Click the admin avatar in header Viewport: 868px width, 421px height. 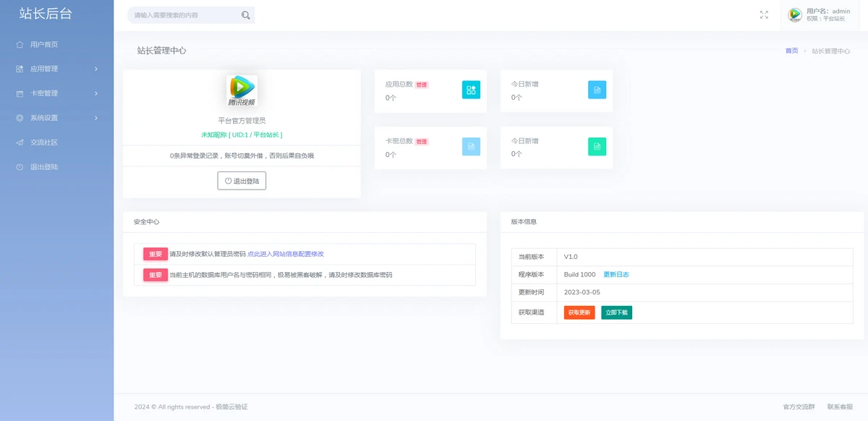(795, 14)
